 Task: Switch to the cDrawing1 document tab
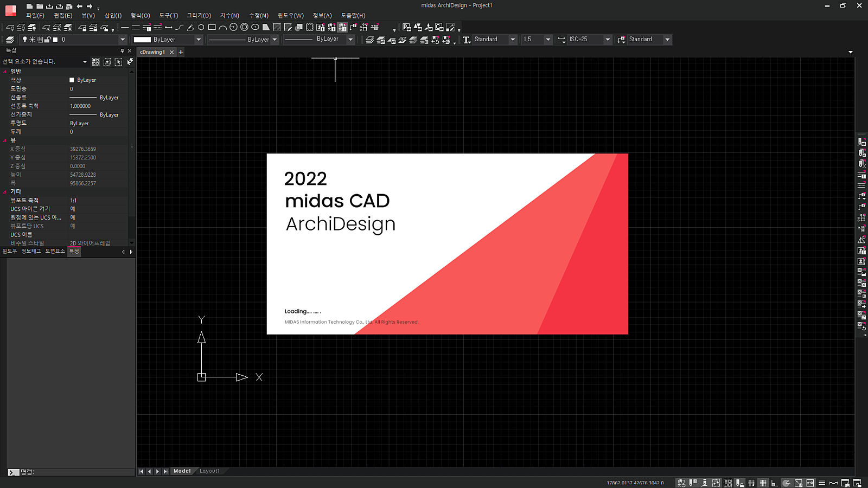tap(152, 52)
